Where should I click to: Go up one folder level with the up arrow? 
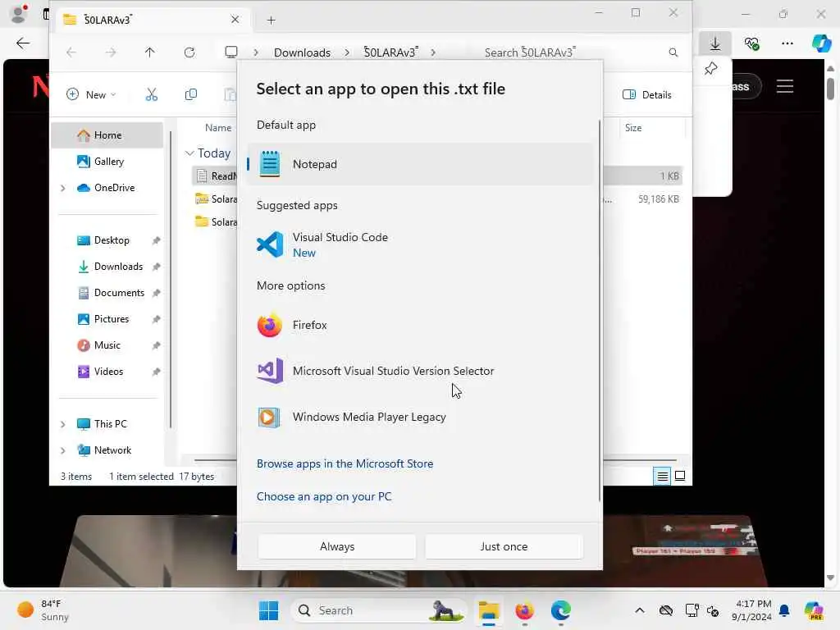point(149,52)
